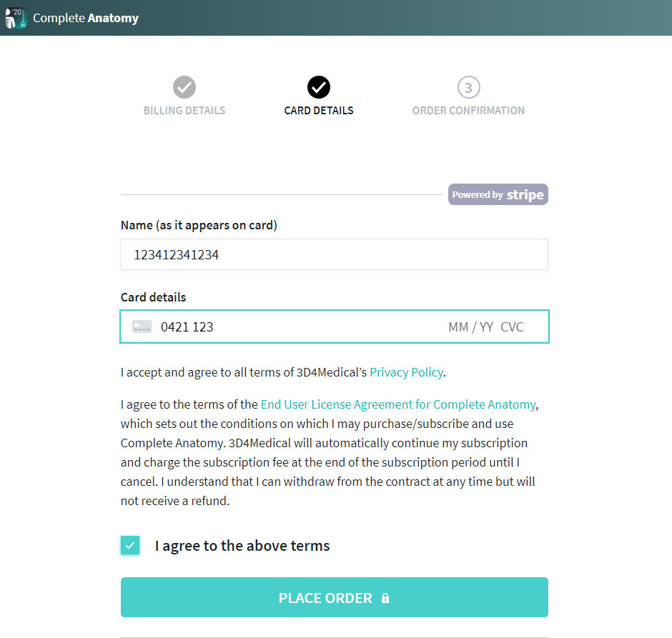Click the Complete Anatomy header title
Viewport: 672px width, 638px height.
pyautogui.click(x=86, y=18)
